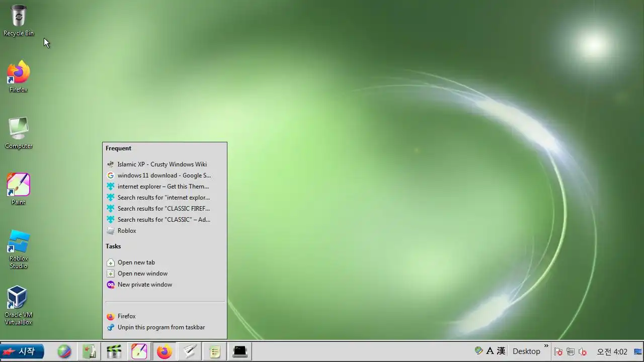Open 'Search results for "internet explor...' entry
The image size is (644, 362).
tap(165, 198)
